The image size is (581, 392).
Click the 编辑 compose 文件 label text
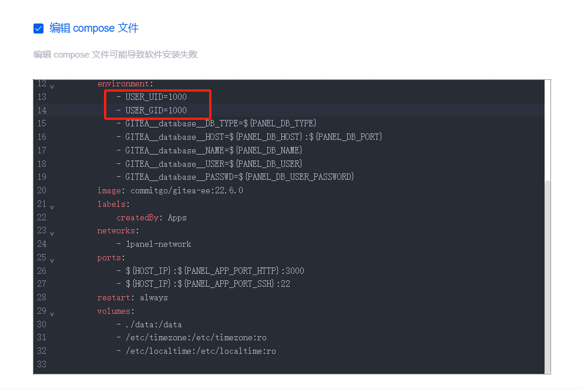point(94,28)
